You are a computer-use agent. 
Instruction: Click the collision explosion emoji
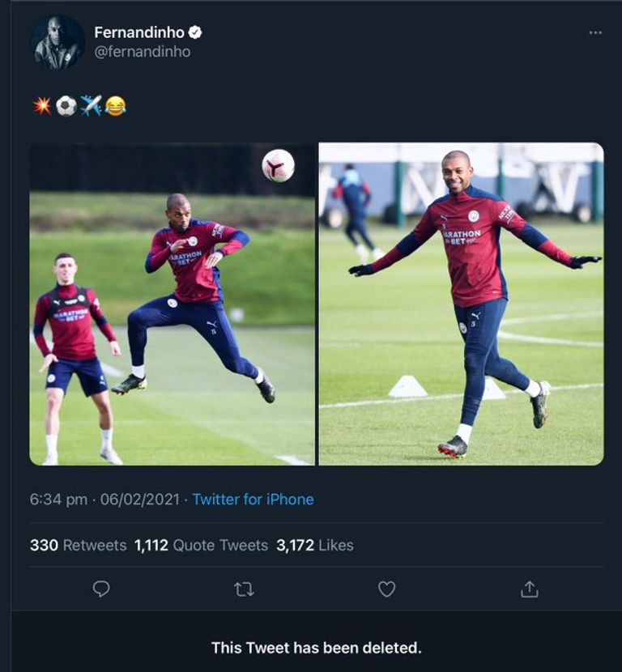tap(41, 105)
